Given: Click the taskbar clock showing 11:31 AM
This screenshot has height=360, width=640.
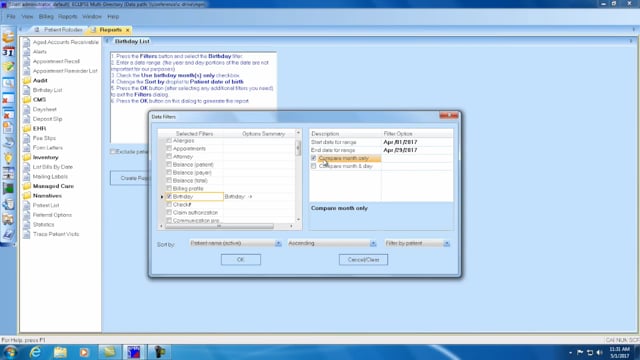Looking at the screenshot, I should click(619, 353).
